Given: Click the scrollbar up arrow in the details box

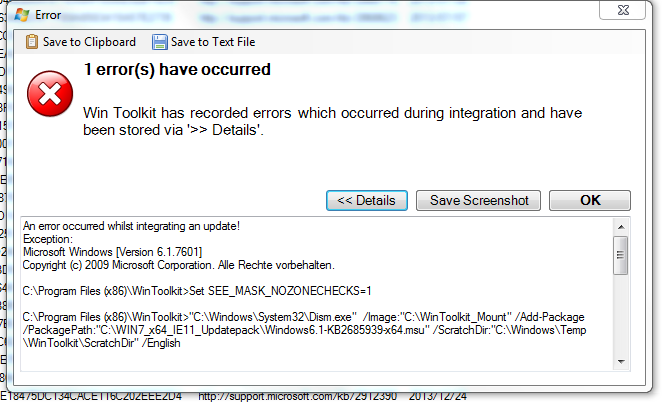Looking at the screenshot, I should click(621, 227).
